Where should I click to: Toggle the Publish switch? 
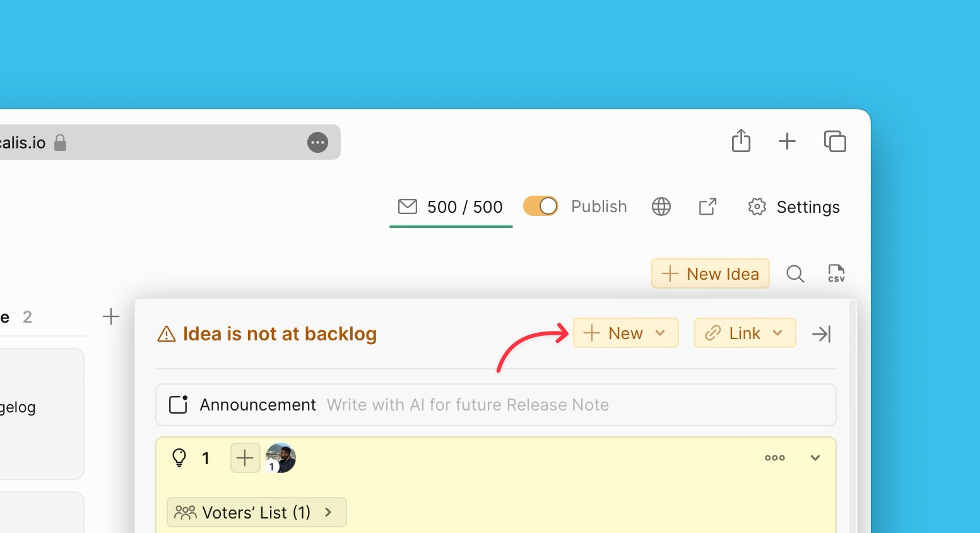(541, 207)
